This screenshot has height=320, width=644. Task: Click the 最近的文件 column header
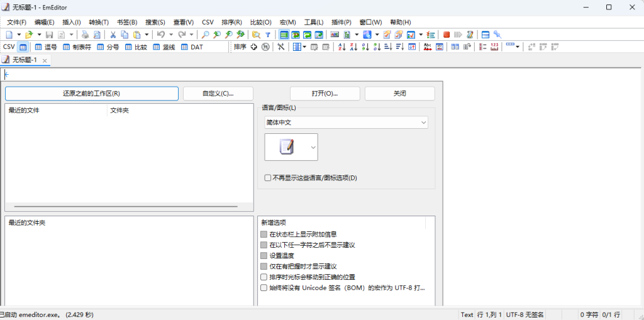(x=56, y=111)
